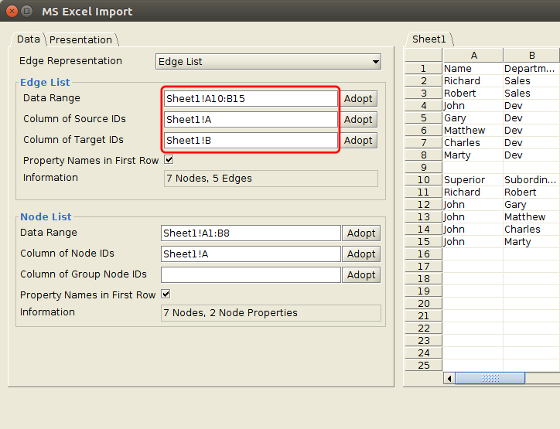Select column header B in the sheet
Viewport: 560px width, 429px height.
pos(531,55)
